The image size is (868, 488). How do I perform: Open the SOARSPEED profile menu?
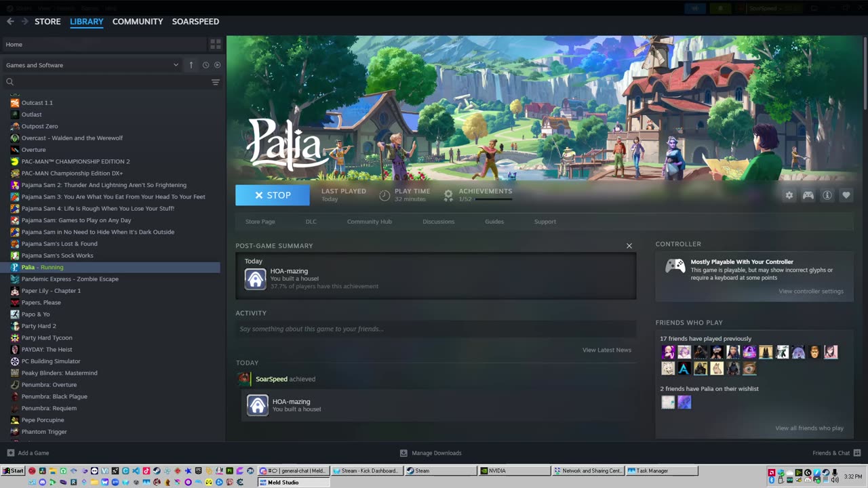(195, 22)
